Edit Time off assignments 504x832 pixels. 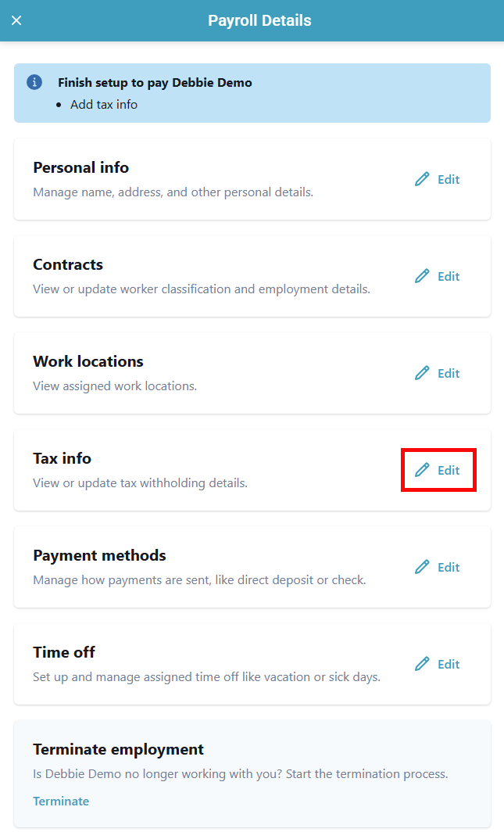pyautogui.click(x=448, y=664)
